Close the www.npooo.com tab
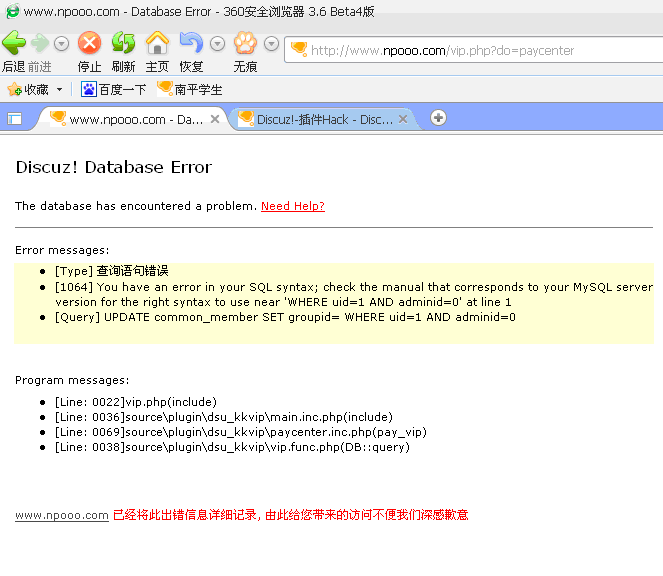Viewport: 663px width, 576px height. (x=215, y=119)
